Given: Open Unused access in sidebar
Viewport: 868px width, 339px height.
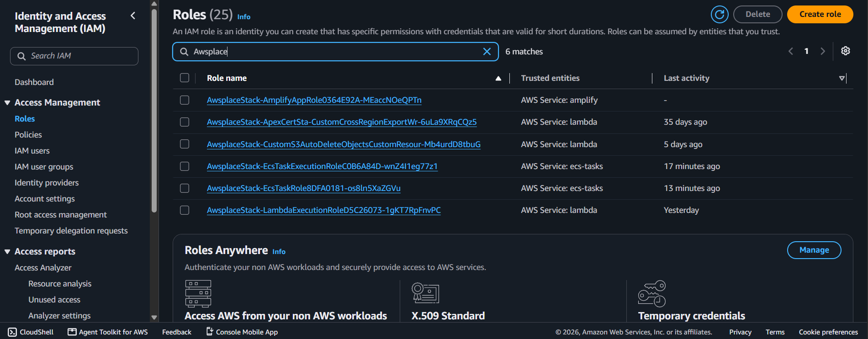Looking at the screenshot, I should tap(54, 300).
